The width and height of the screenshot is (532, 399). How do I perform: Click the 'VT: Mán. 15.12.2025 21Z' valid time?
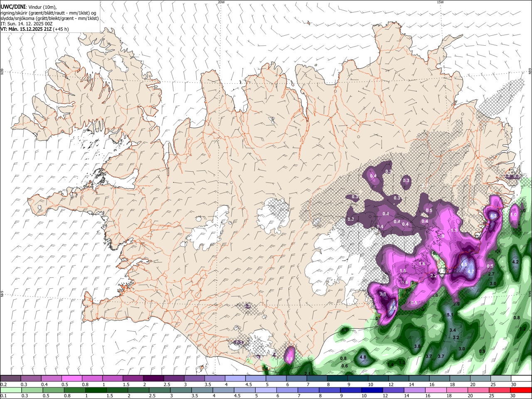(26, 29)
